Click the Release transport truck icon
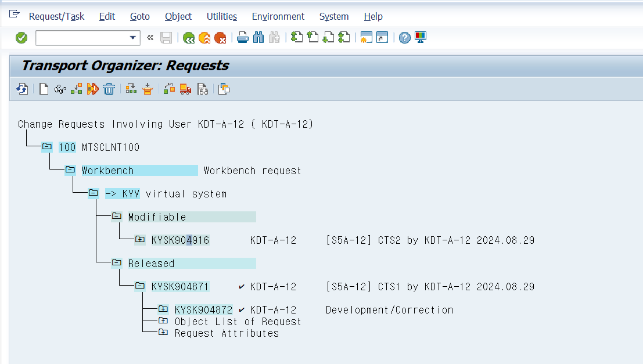This screenshot has width=643, height=364. click(x=185, y=89)
